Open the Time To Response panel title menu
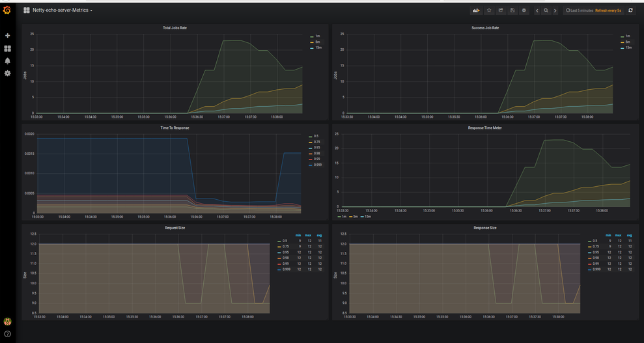 pyautogui.click(x=175, y=128)
